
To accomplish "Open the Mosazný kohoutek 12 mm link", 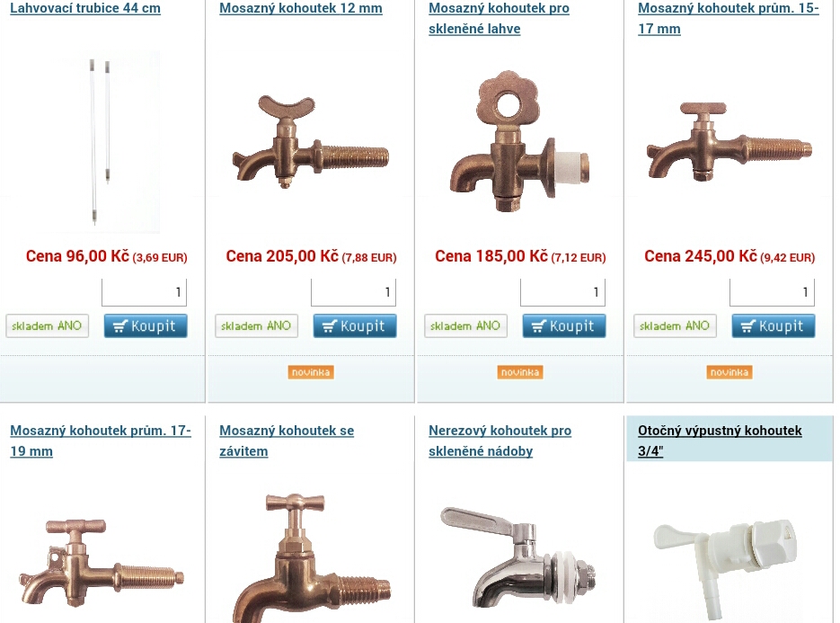I will [301, 8].
